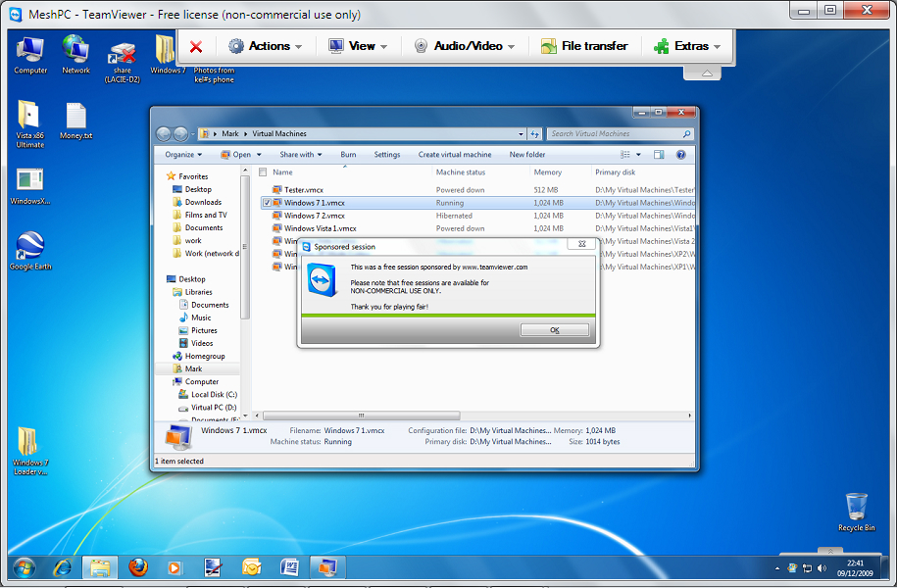Launch Firefox from the taskbar
Viewport: 897px width, 588px height.
(138, 567)
